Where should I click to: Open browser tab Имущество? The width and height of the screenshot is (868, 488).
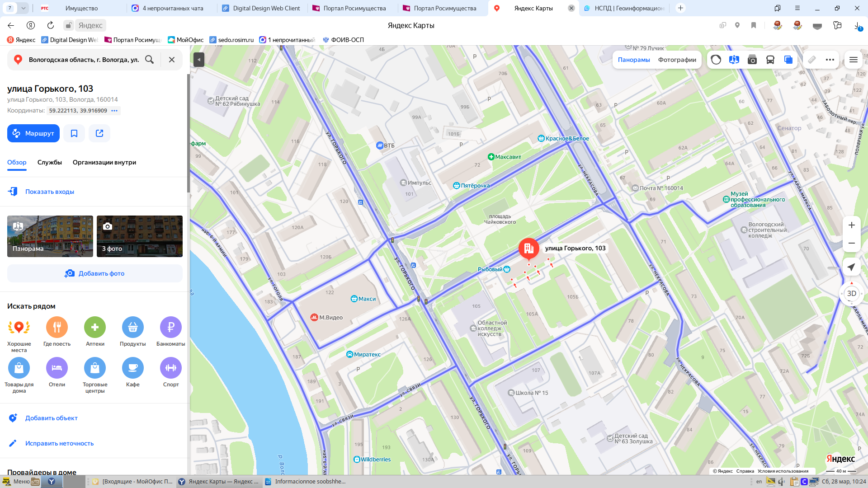(x=81, y=8)
